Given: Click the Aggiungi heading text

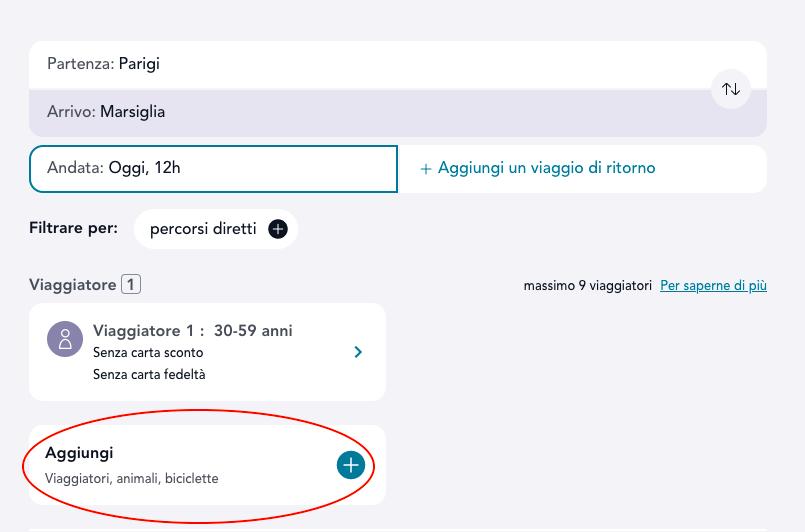Looking at the screenshot, I should point(79,453).
